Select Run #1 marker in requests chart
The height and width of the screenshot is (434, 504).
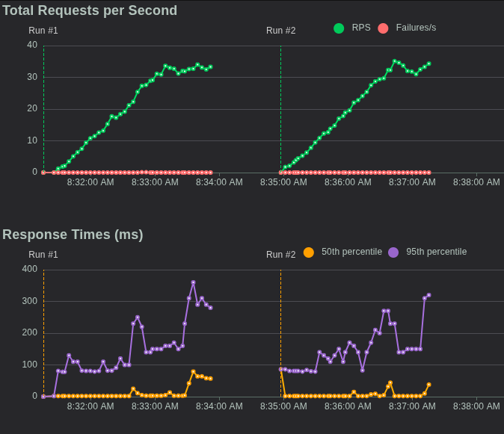(43, 31)
